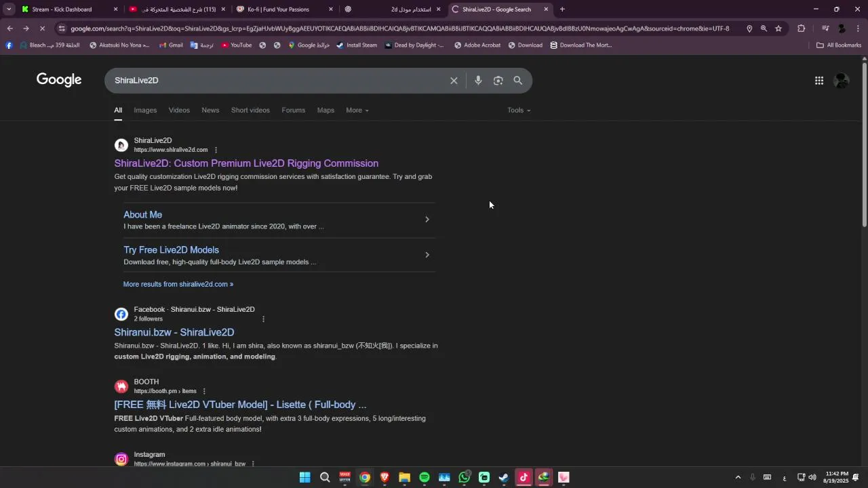Open more options for the BOOTH result
This screenshot has height=488, width=868.
point(204,391)
